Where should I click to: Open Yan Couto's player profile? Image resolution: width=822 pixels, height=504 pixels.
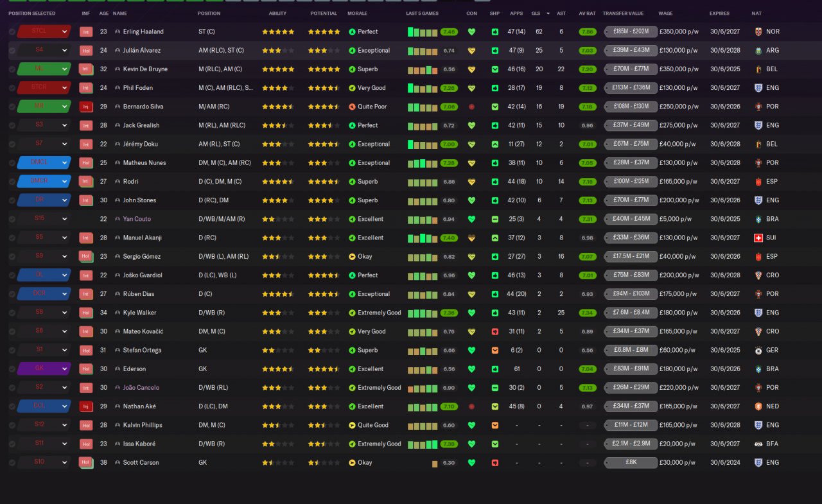click(x=137, y=219)
